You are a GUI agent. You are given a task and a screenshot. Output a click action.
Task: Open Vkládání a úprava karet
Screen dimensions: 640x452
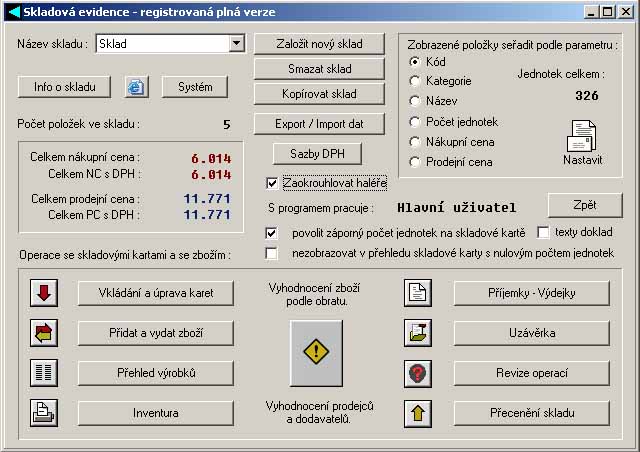pos(156,293)
